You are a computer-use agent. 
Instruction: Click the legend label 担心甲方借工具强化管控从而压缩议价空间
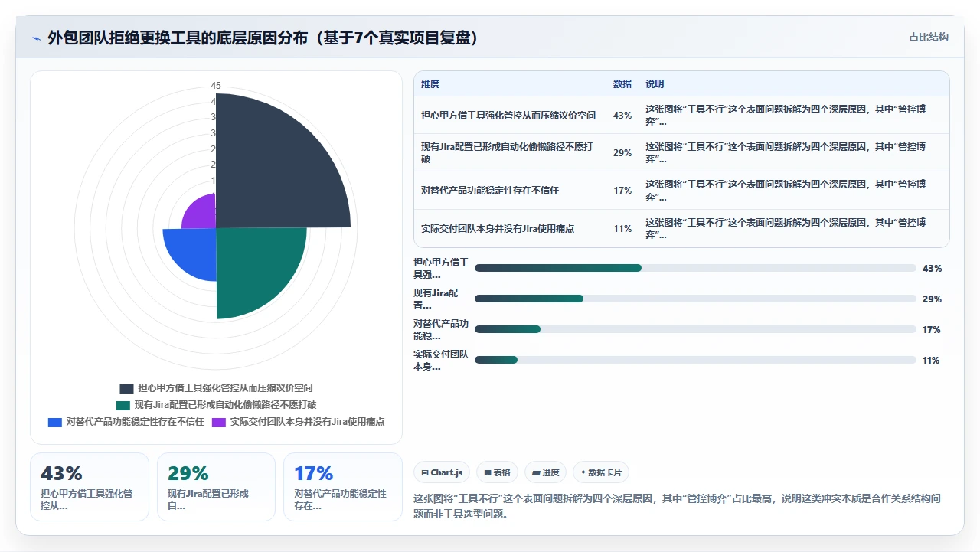point(225,388)
